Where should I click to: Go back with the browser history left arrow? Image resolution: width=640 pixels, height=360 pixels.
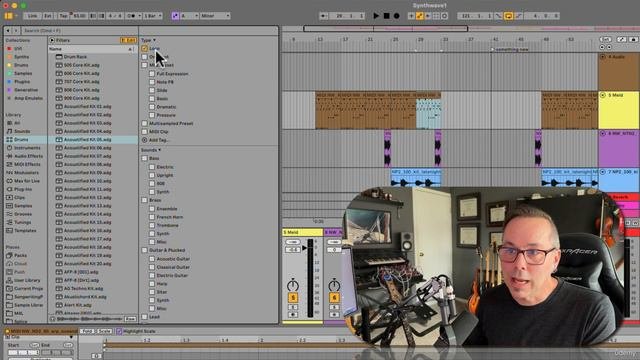[x=8, y=31]
